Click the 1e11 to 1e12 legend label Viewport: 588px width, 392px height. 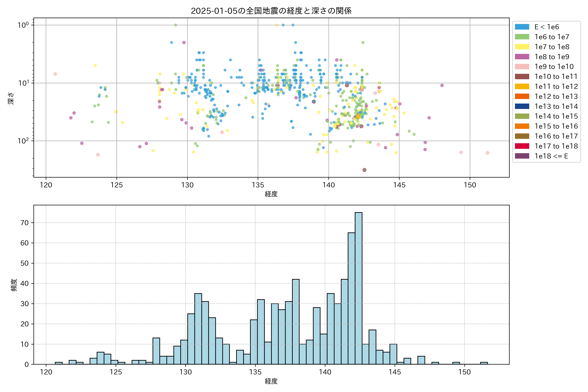(x=556, y=87)
